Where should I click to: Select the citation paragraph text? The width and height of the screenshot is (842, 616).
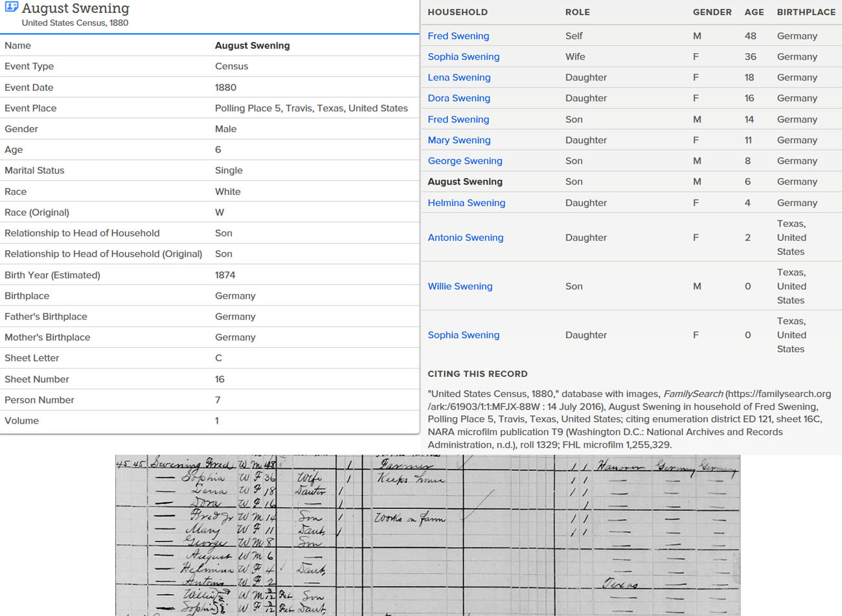tap(629, 419)
